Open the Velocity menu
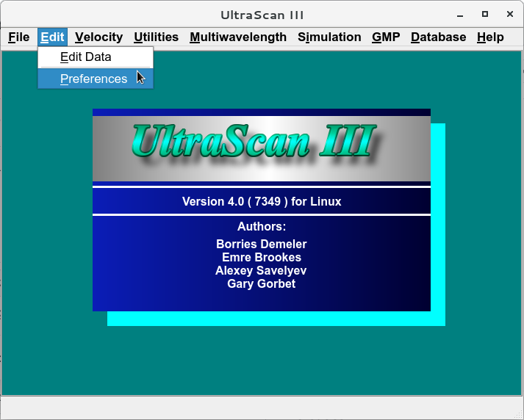The height and width of the screenshot is (420, 524). click(x=99, y=37)
